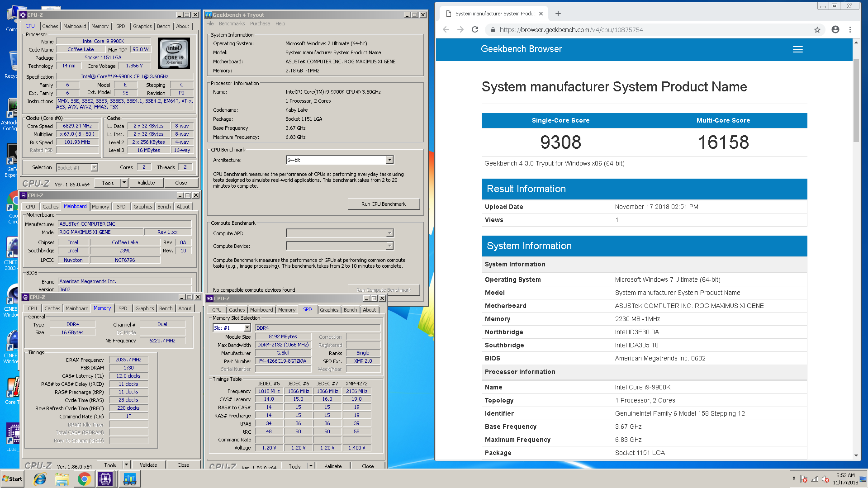The width and height of the screenshot is (868, 488).
Task: Open the Architecture 64-bit dropdown
Action: (389, 160)
